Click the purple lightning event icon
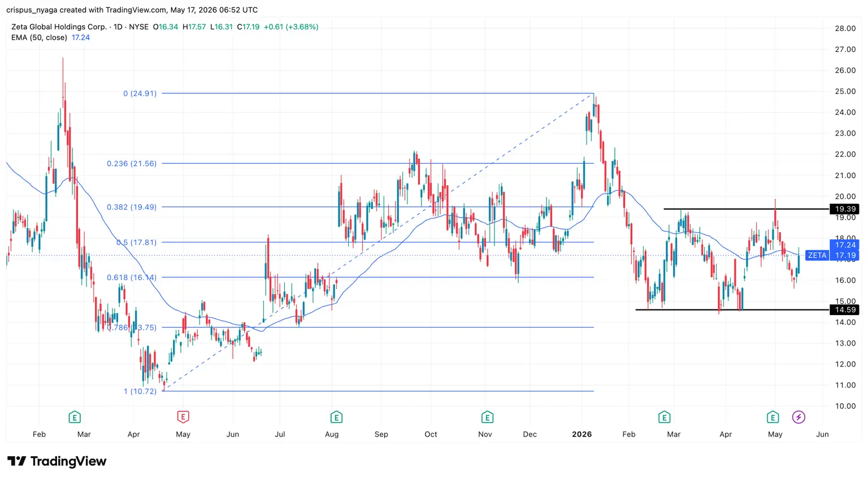This screenshot has width=868, height=480. pos(798,417)
